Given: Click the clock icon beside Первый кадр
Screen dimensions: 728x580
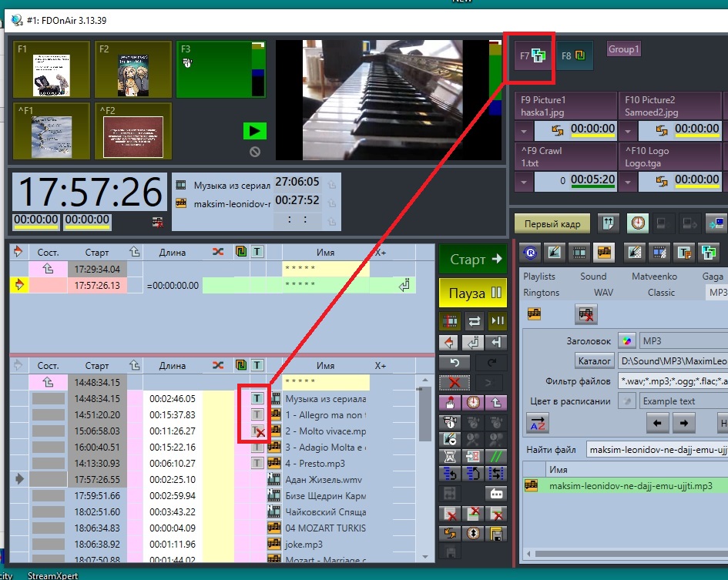Looking at the screenshot, I should click(x=637, y=224).
